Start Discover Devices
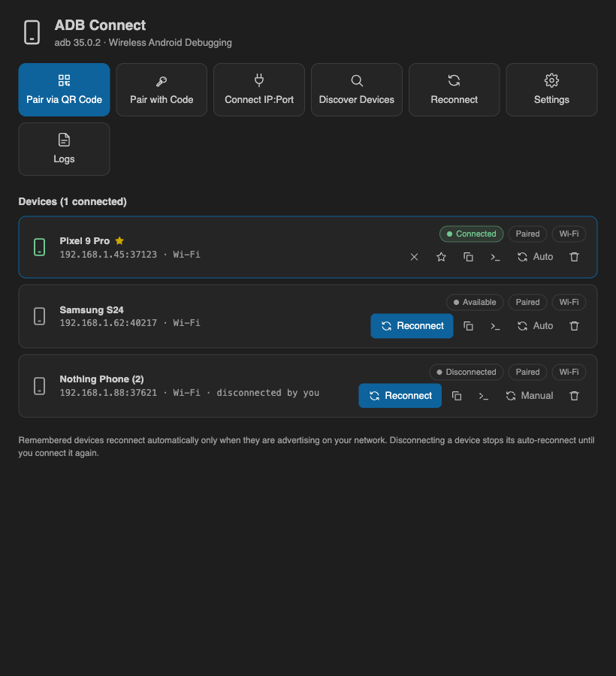This screenshot has height=676, width=616. 357,89
